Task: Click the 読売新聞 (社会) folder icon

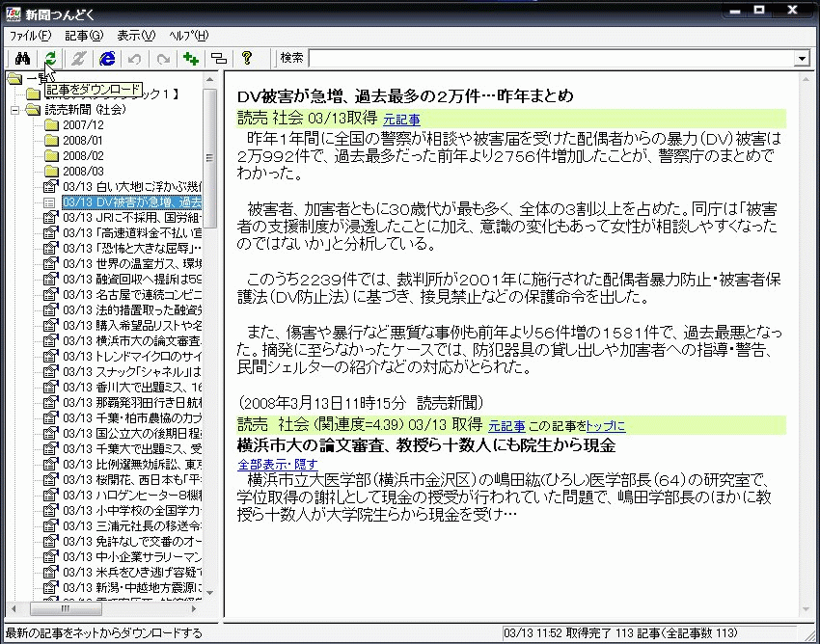Action: click(34, 109)
